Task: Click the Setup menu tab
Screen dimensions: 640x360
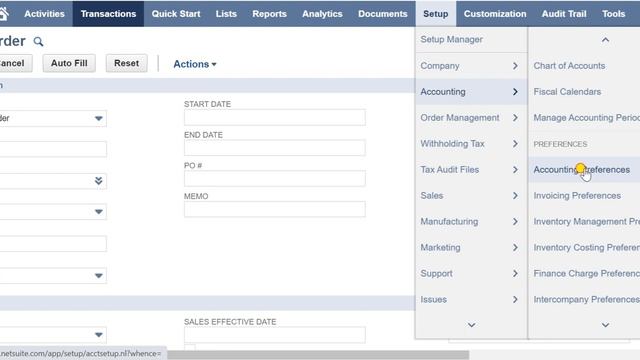Action: 436,14
